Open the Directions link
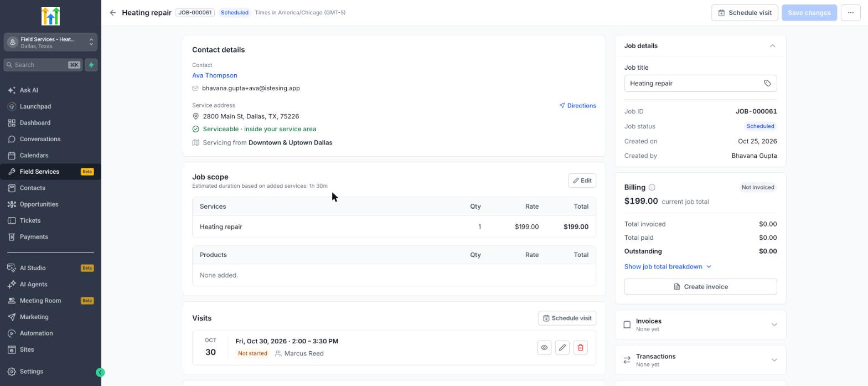This screenshot has height=386, width=868. pyautogui.click(x=577, y=105)
